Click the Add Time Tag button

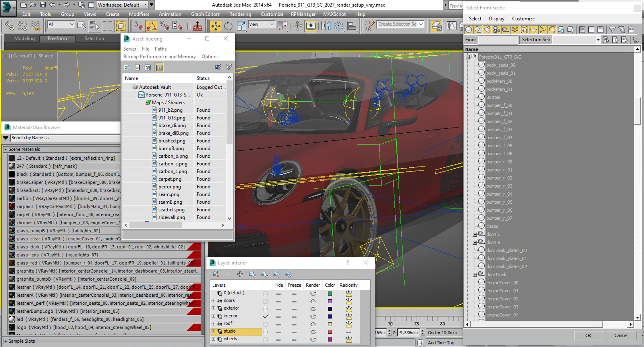pos(441,343)
